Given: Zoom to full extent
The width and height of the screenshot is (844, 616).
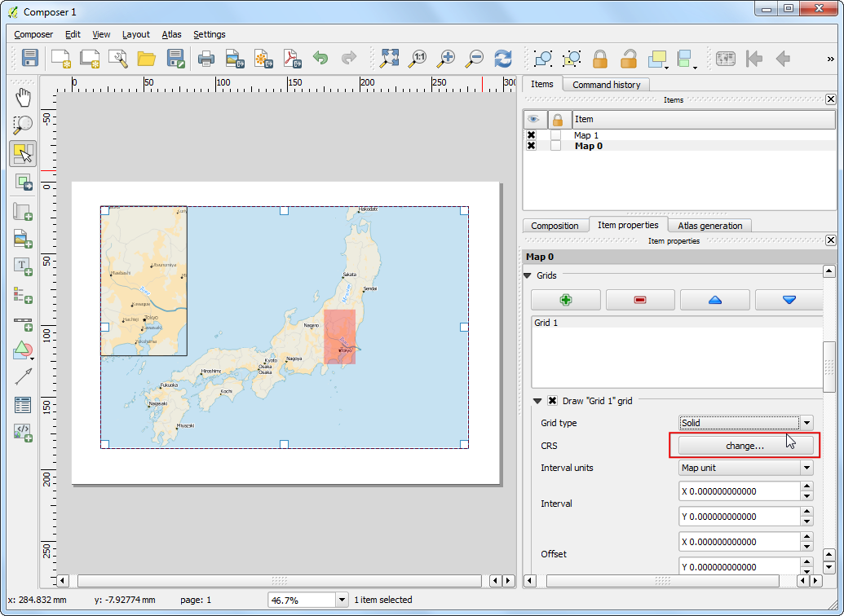Looking at the screenshot, I should [390, 58].
